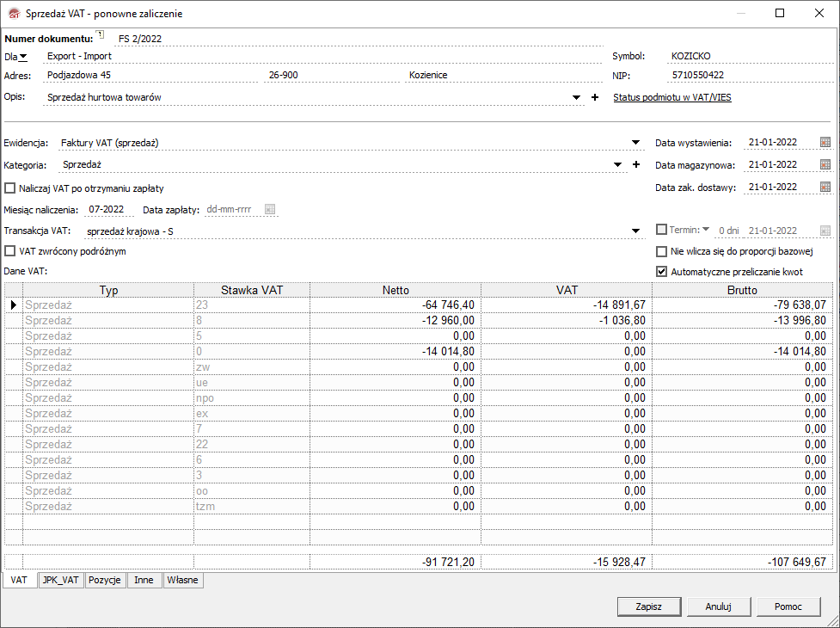Viewport: 840px width, 628px height.
Task: Open the Kategoria dropdown
Action: click(x=617, y=164)
